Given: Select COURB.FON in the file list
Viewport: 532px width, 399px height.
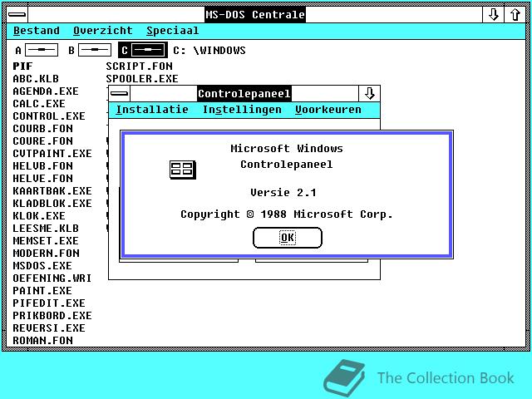Looking at the screenshot, I should coord(42,129).
